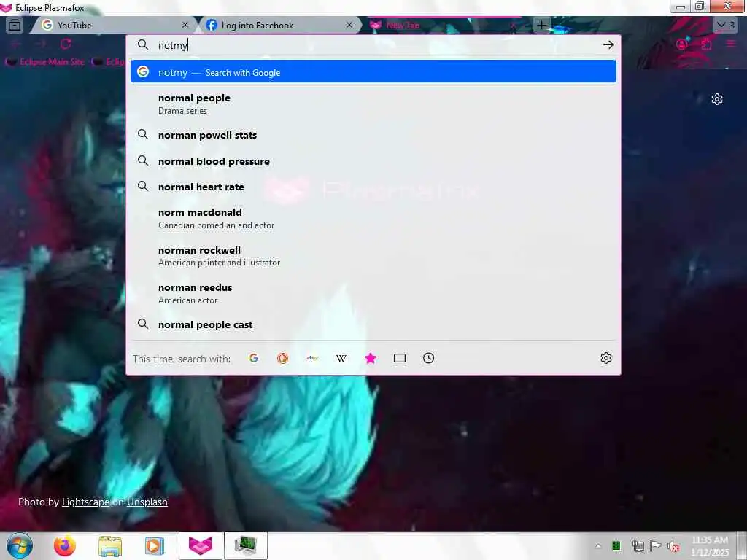Choose 'norman reedus' suggestion

point(373,293)
